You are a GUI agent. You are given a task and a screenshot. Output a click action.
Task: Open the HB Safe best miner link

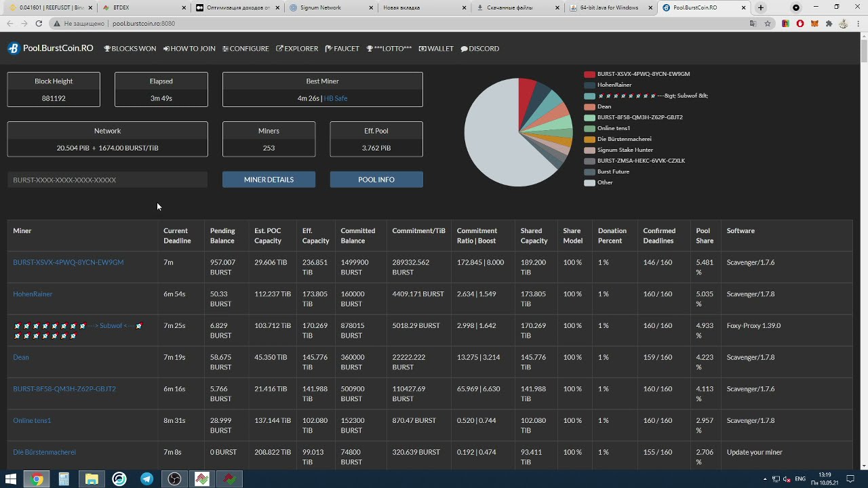336,98
